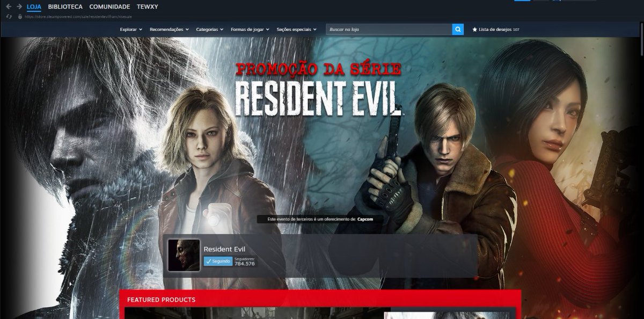This screenshot has width=644, height=319.
Task: Open the TEWXY profile tab
Action: pos(147,6)
